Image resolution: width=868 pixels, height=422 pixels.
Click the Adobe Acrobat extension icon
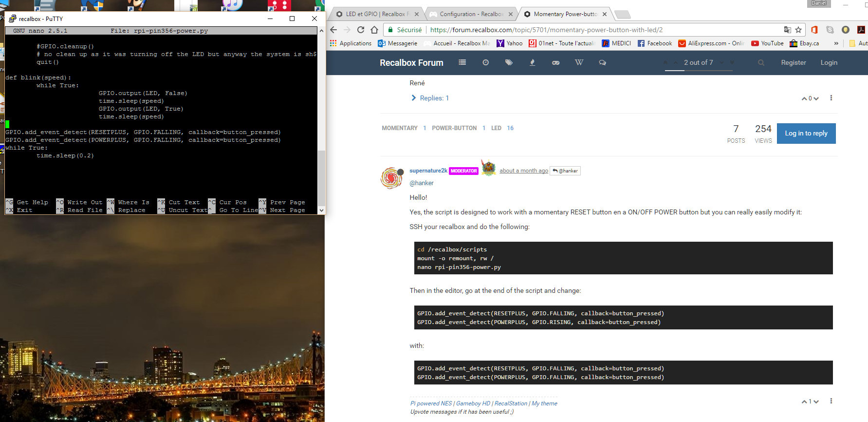[x=861, y=30]
